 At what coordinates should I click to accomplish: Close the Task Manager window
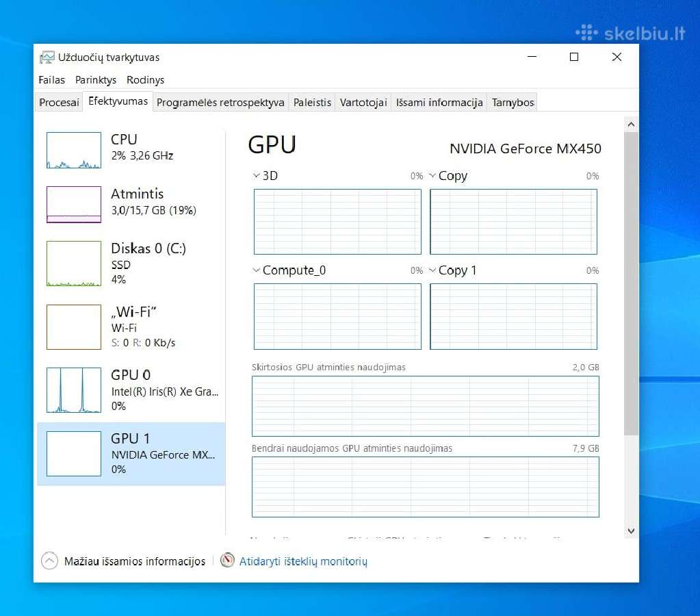tap(617, 57)
